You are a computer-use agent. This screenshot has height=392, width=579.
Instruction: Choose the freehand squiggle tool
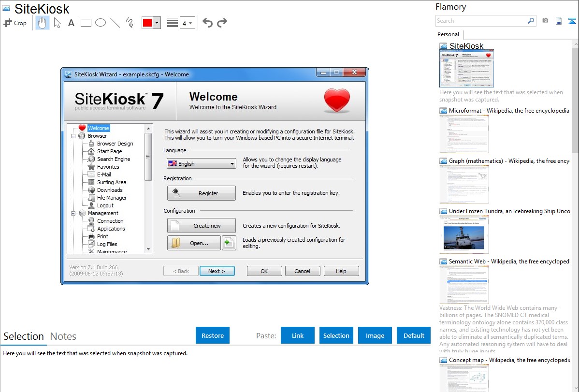coord(130,23)
